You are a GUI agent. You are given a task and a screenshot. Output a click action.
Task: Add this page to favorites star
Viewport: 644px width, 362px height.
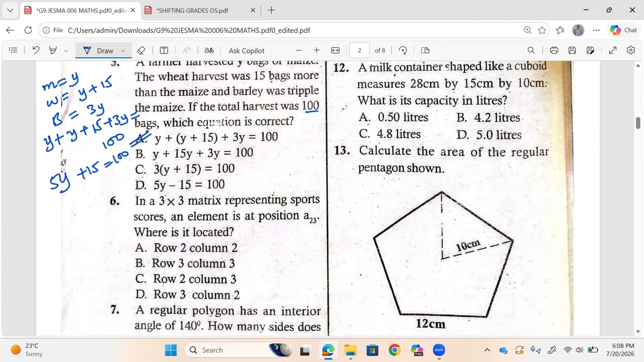pyautogui.click(x=542, y=30)
